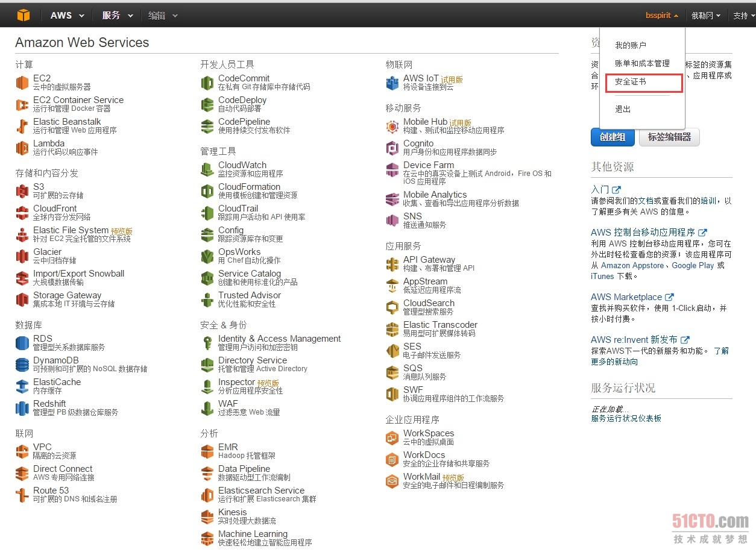Click the EC2 service icon
This screenshot has width=756, height=552.
coord(22,83)
